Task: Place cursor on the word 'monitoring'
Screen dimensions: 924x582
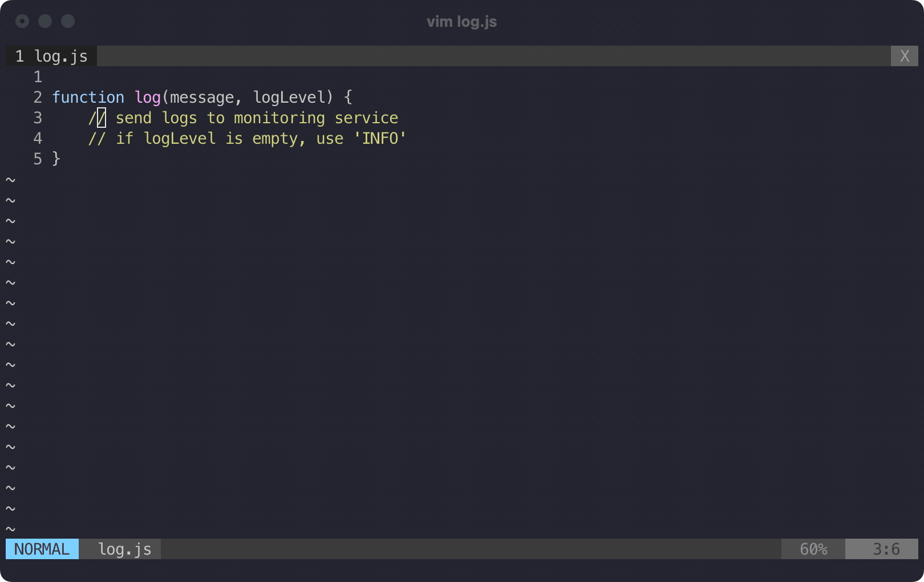Action: (x=279, y=118)
